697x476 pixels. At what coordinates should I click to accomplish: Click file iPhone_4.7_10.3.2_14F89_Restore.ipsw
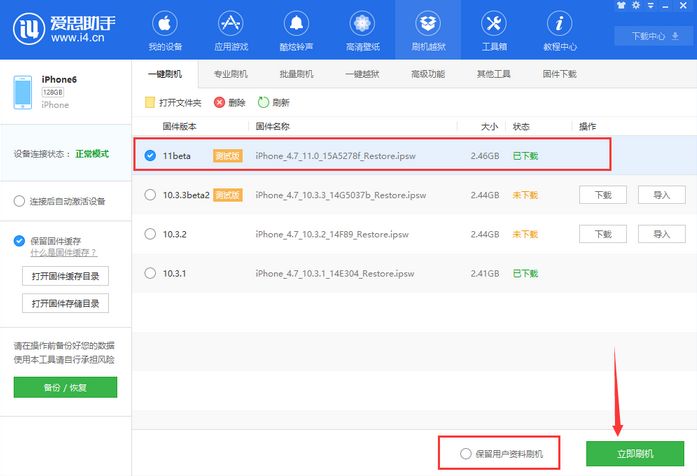click(332, 234)
